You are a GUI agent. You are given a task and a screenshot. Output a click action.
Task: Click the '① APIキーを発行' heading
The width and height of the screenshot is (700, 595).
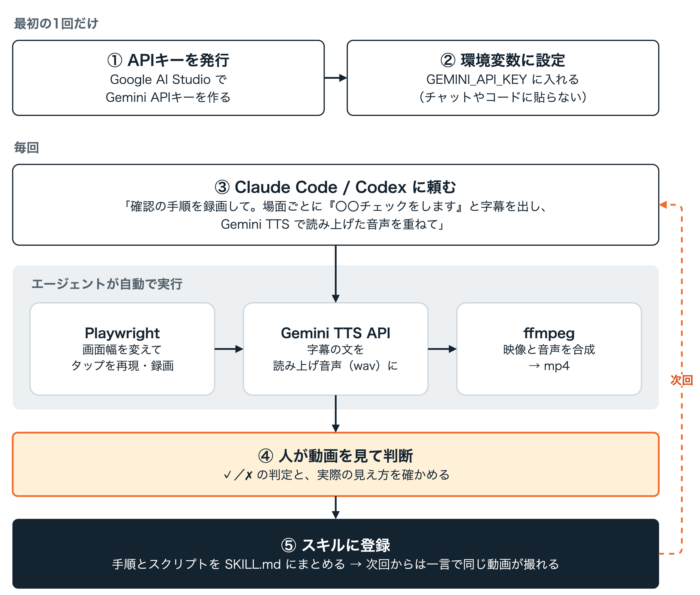pyautogui.click(x=168, y=60)
